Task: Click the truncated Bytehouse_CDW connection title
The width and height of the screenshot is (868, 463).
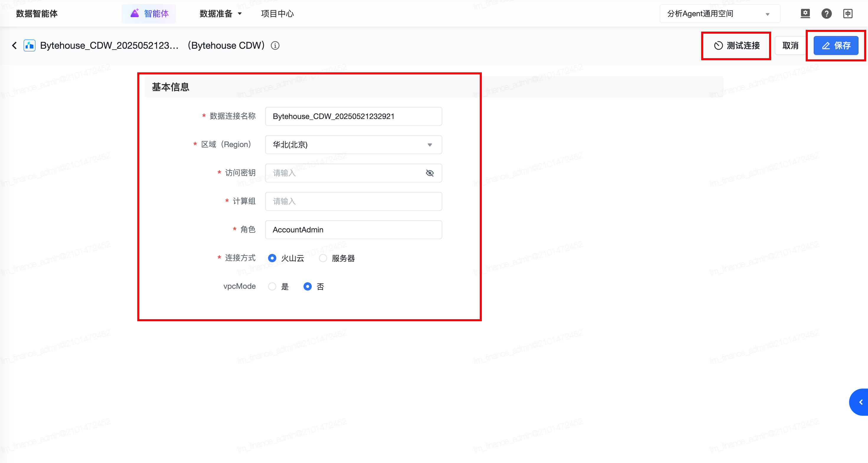Action: pos(109,45)
